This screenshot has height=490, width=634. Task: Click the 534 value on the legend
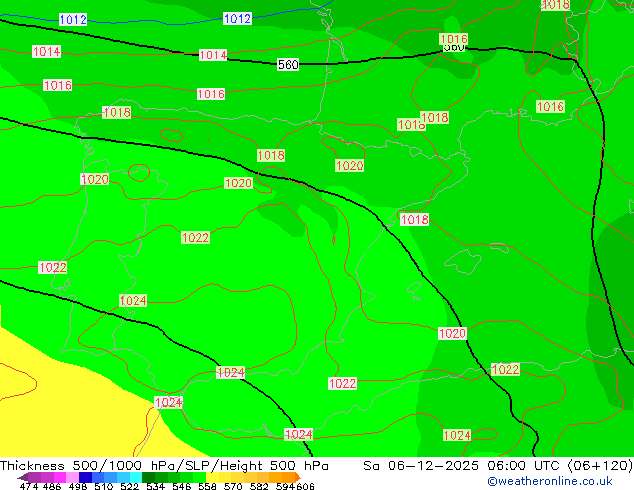pos(154,487)
